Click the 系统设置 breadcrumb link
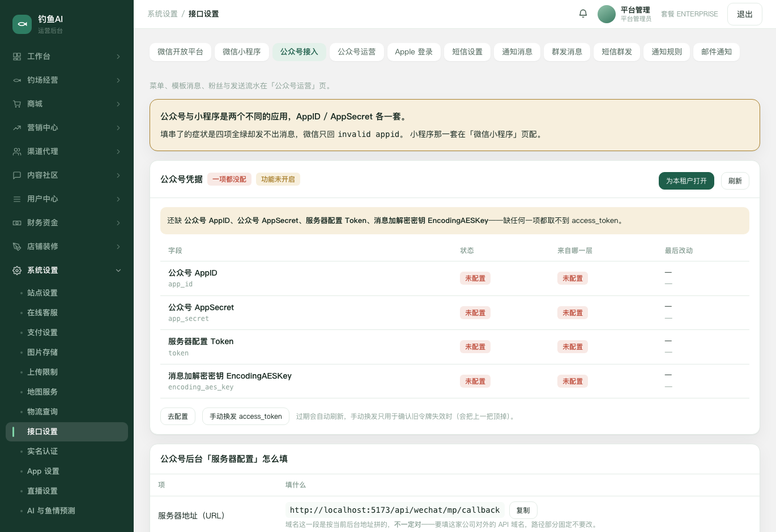Screen dimensions: 776x532 coord(163,14)
